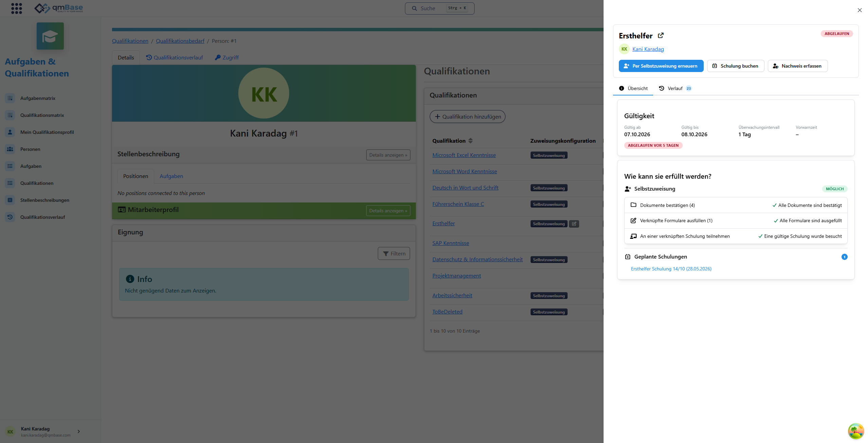Click the Nachweis erfassen button
868x443 pixels.
coord(798,66)
